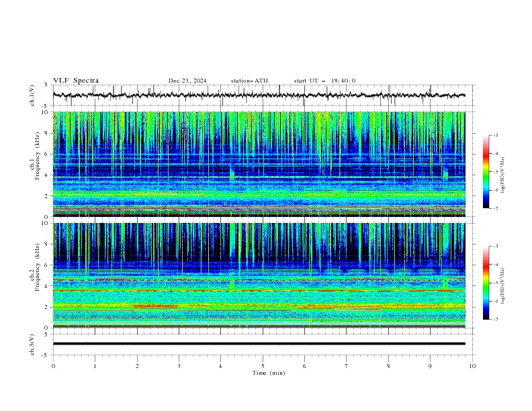Click the ch.1 voltage waveform trace
This screenshot has height=411, width=532.
click(x=259, y=95)
